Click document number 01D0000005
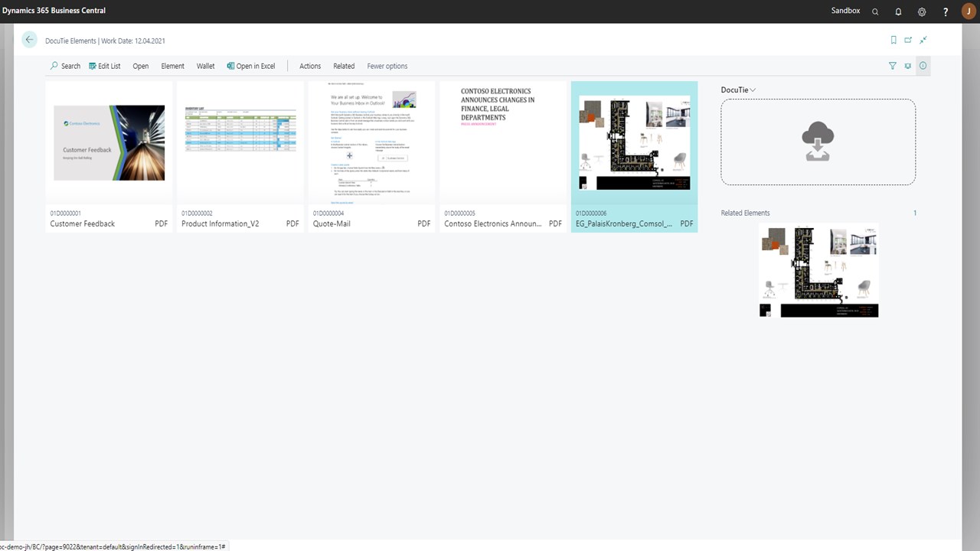 coord(459,214)
